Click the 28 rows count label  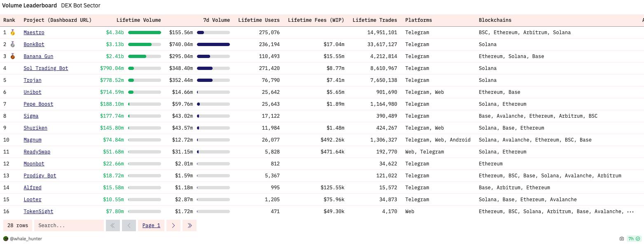[18, 225]
